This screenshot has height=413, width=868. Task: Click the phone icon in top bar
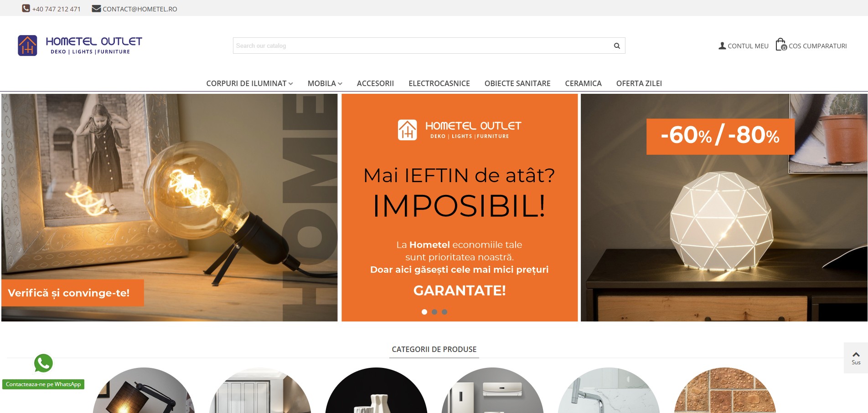(26, 8)
